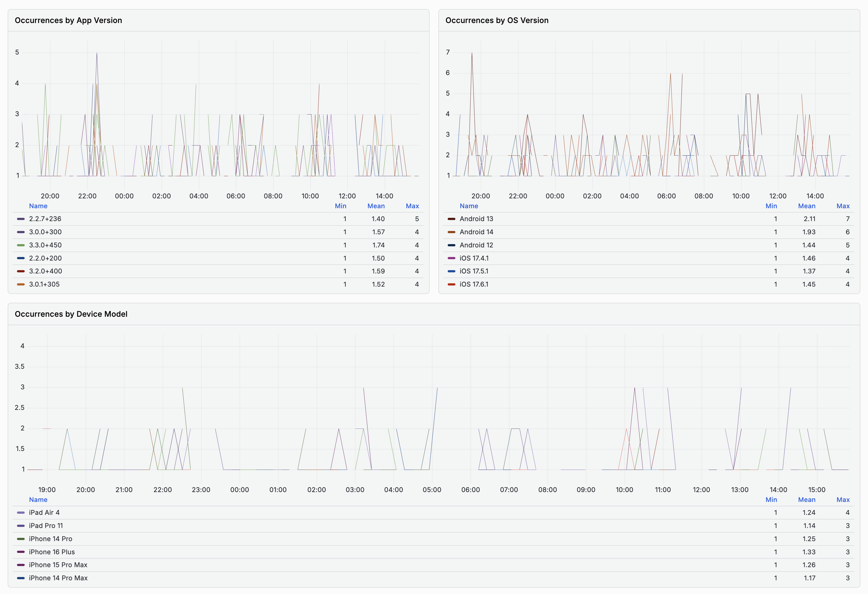Screen dimensions: 868x594
Task: Isolate the Android 14 series
Action: click(x=476, y=232)
